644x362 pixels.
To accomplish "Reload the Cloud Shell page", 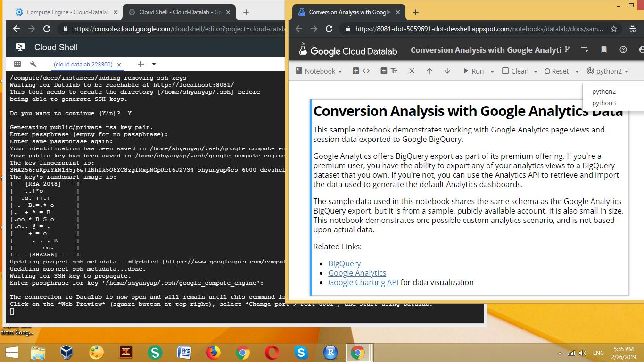I will tap(47, 29).
